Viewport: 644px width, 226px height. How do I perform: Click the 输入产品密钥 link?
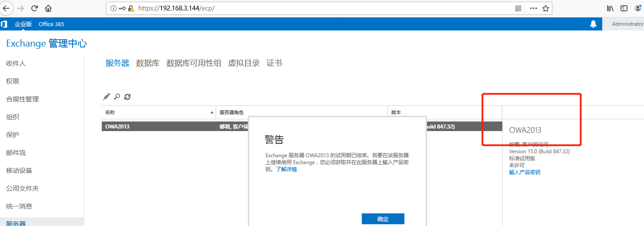click(x=525, y=172)
